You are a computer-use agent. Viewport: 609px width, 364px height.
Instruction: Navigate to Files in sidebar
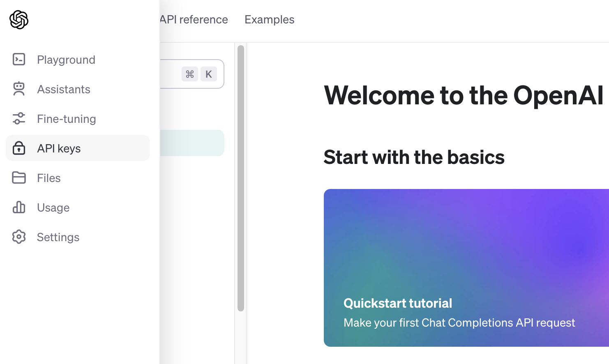49,178
